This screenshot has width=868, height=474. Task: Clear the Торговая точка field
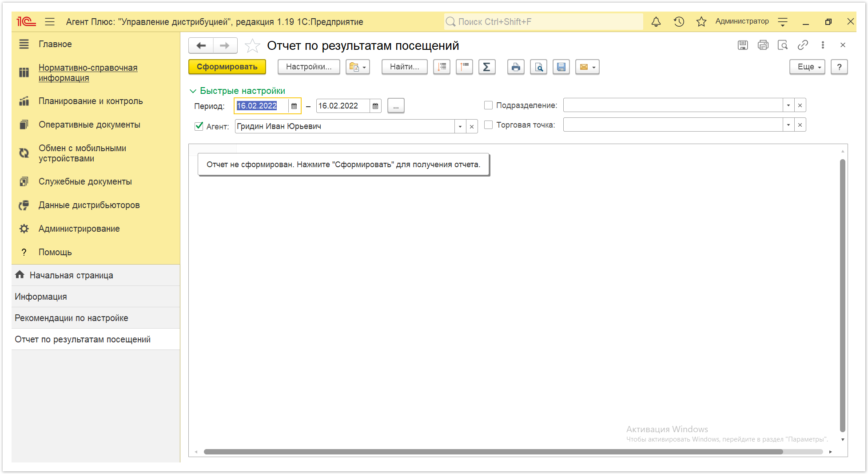pos(800,125)
